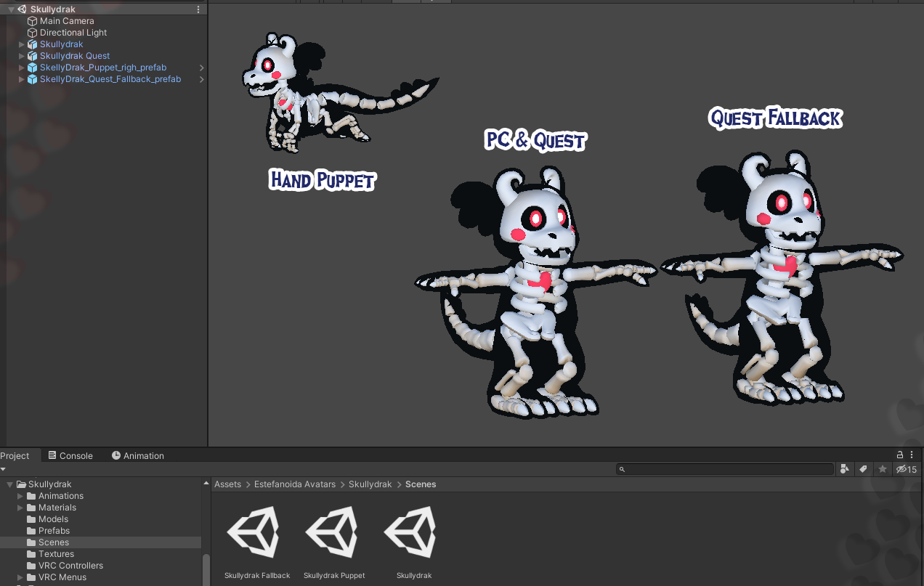Screen dimensions: 924x586
Task: Open the Animation tab
Action: coord(137,455)
